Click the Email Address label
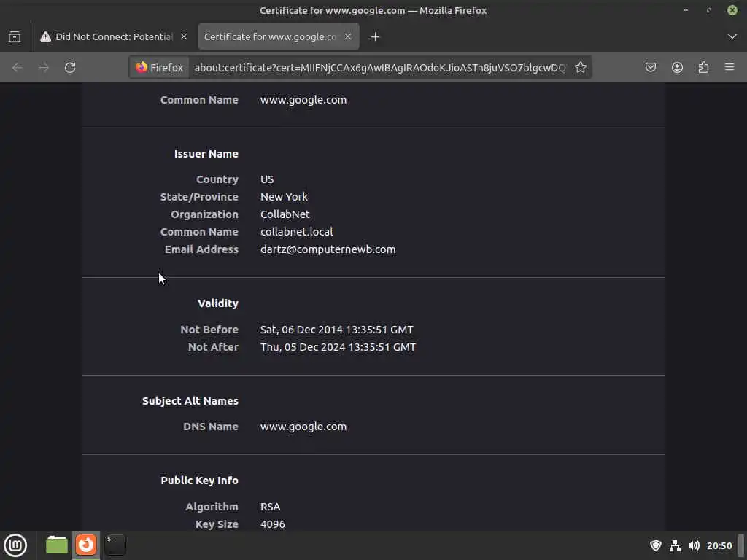The width and height of the screenshot is (747, 560). pyautogui.click(x=201, y=249)
